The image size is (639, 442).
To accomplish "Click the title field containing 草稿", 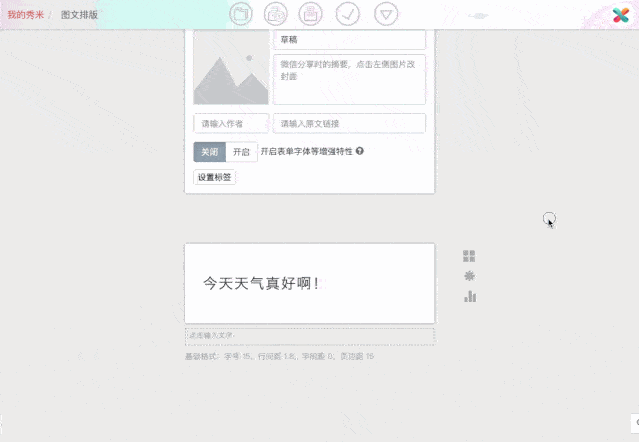I will 350,40.
